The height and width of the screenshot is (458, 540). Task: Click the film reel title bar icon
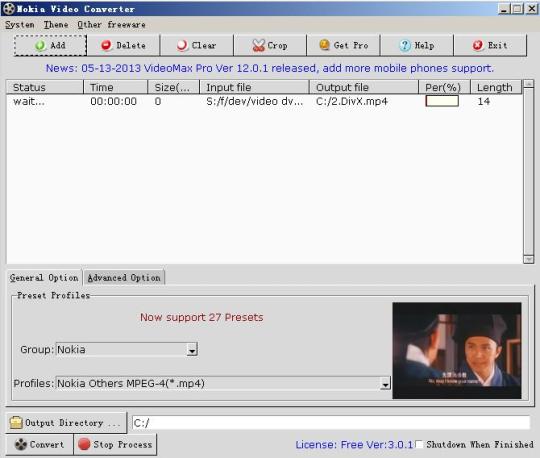(x=9, y=9)
